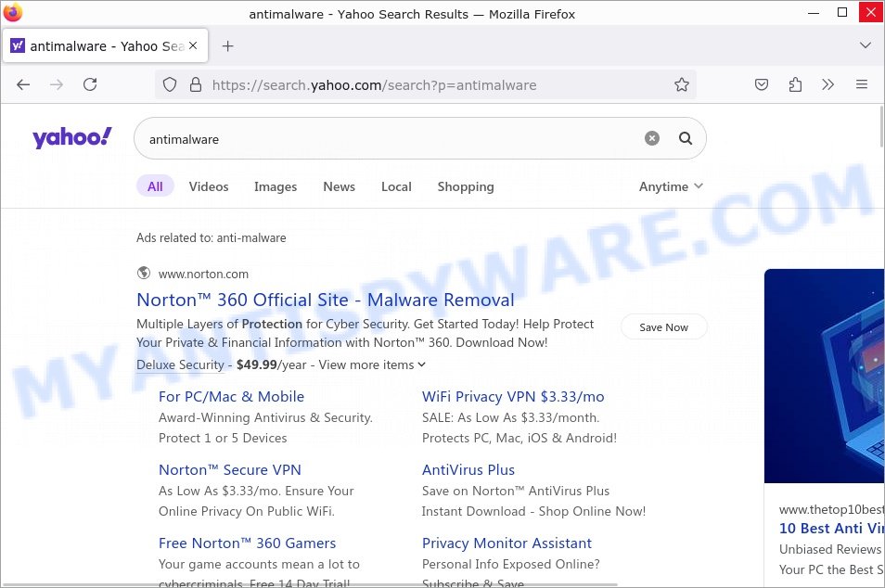
Task: Open WiFi Privacy VPN $3.33/mo link
Action: (x=513, y=397)
